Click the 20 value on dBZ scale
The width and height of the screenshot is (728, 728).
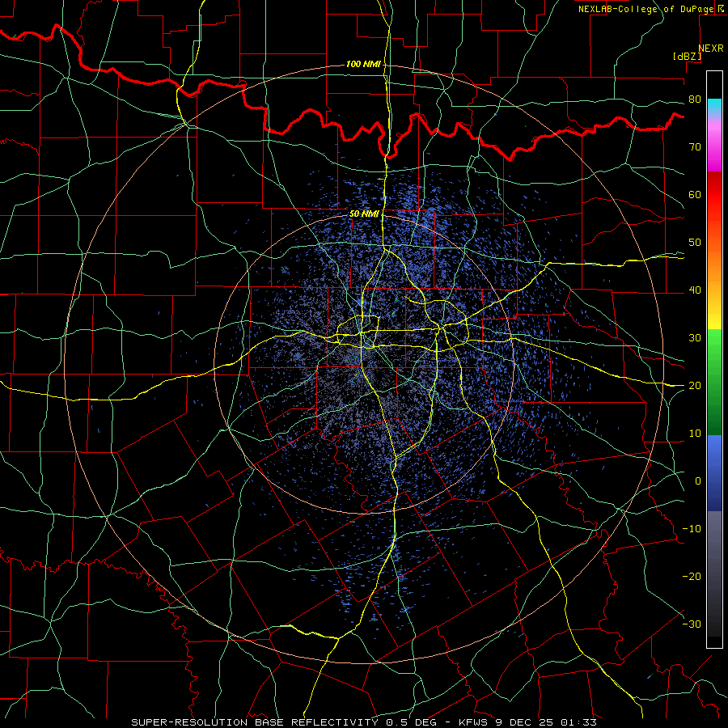(695, 386)
